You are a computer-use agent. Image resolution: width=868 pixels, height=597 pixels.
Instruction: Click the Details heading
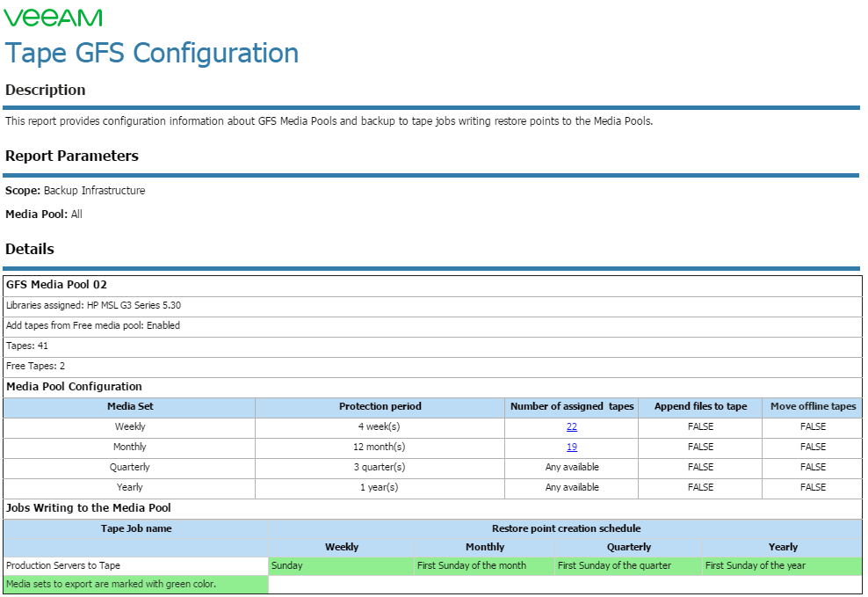coord(30,249)
